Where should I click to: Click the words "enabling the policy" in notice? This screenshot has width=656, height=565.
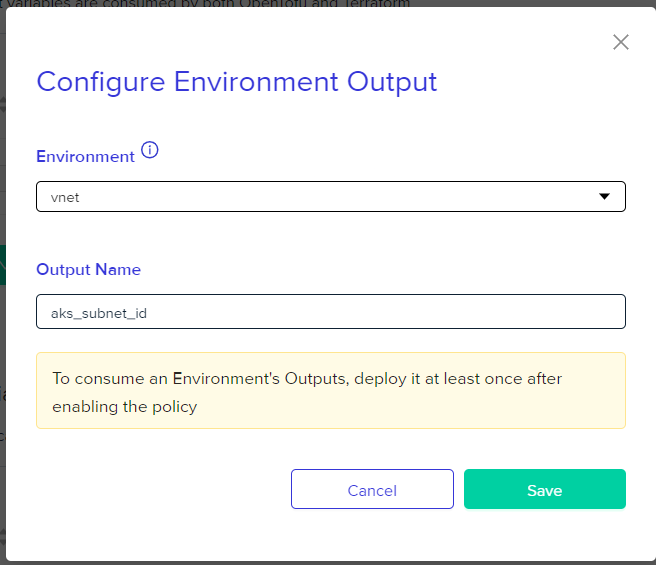click(x=125, y=407)
